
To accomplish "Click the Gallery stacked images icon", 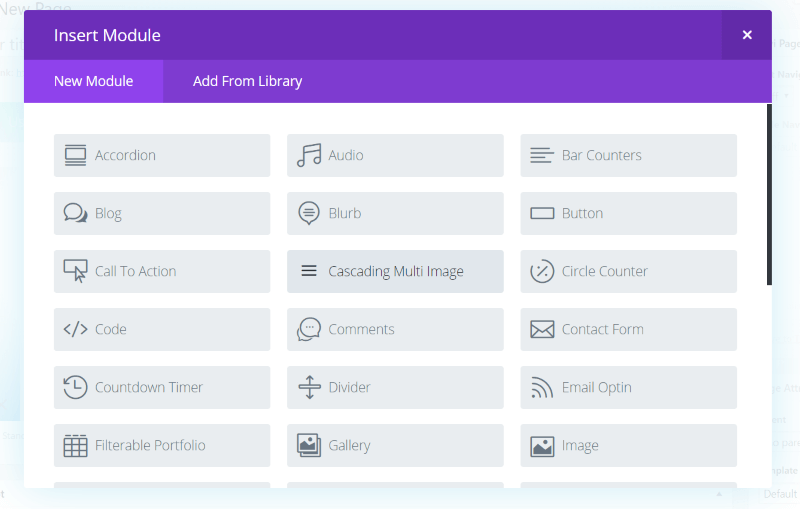I will tap(309, 445).
